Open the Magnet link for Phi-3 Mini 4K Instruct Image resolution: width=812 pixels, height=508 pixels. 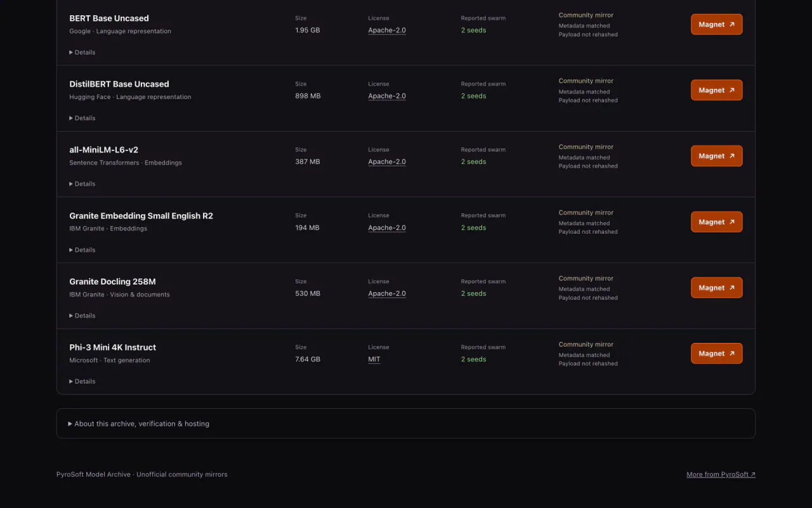tap(716, 353)
